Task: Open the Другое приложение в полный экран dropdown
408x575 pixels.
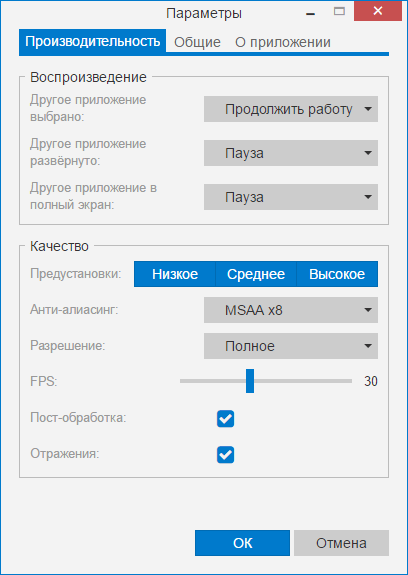Action: click(x=291, y=197)
